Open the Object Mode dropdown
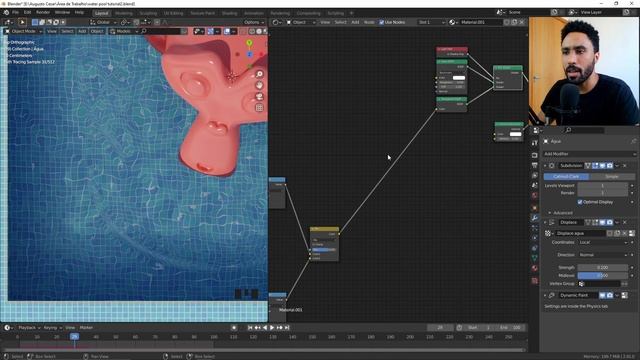The width and height of the screenshot is (640, 360). click(x=23, y=31)
